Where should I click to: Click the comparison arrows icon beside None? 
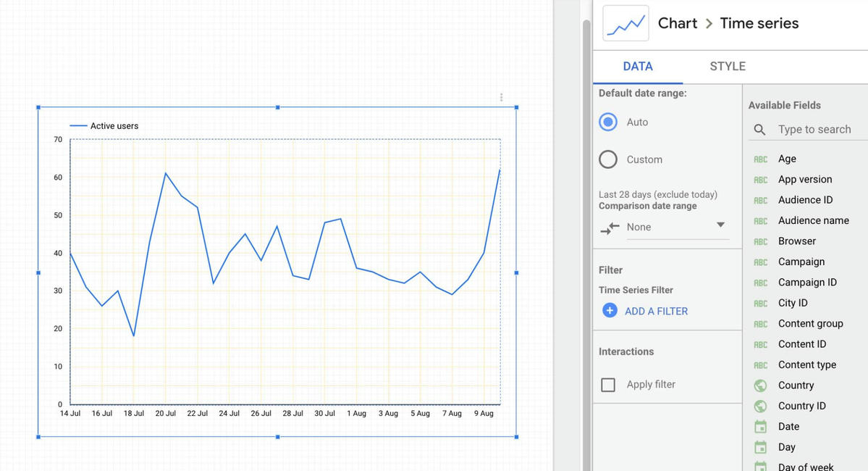tap(610, 228)
